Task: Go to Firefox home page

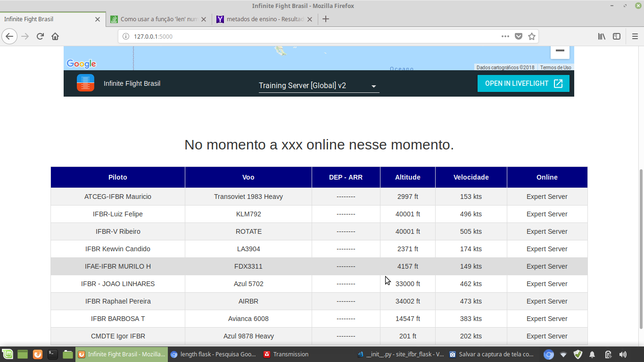Action: pyautogui.click(x=55, y=36)
